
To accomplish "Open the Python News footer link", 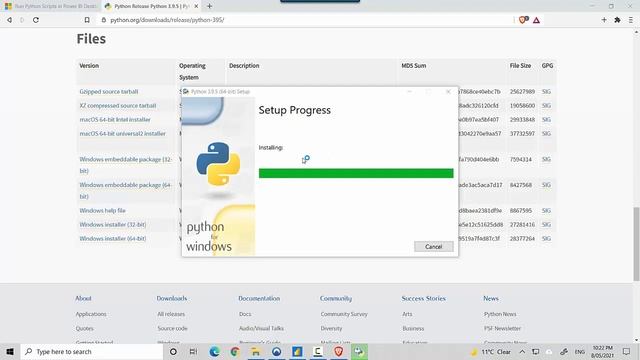I will pyautogui.click(x=500, y=314).
